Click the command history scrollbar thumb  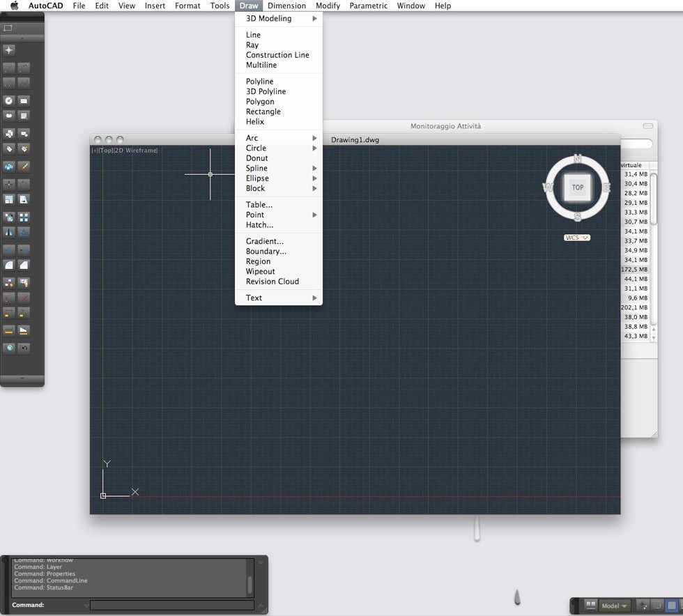click(250, 584)
